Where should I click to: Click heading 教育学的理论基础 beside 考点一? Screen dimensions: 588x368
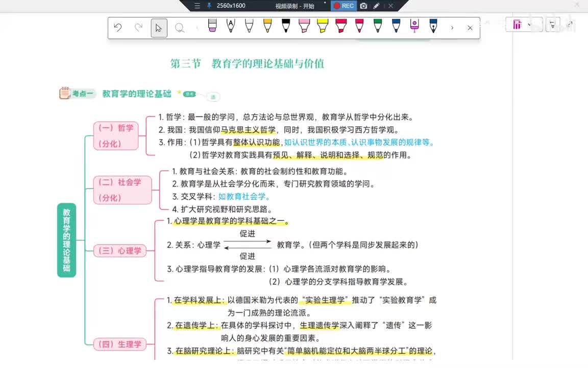pos(136,94)
